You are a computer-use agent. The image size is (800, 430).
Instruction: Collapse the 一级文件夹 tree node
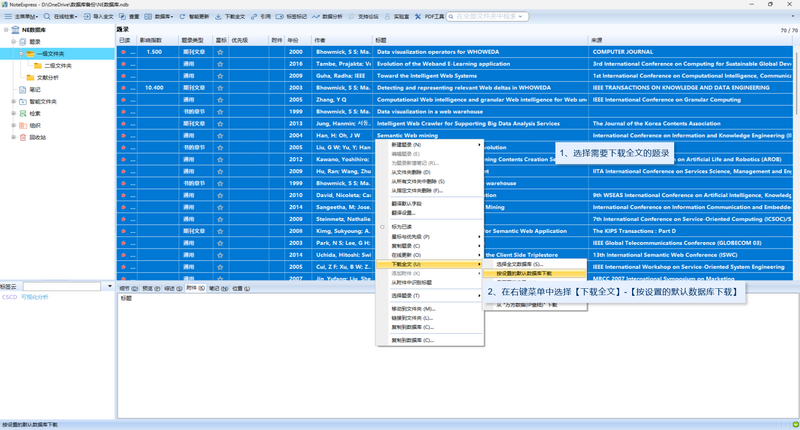coord(21,54)
